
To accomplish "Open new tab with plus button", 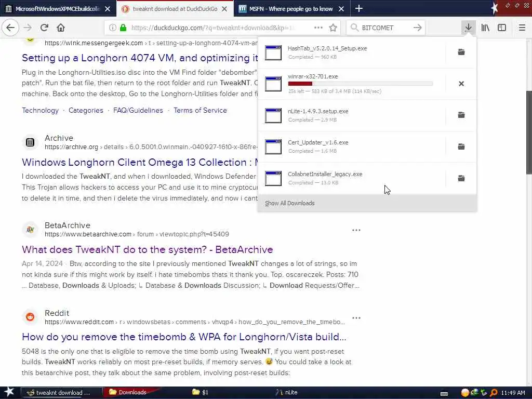I will 358,8.
